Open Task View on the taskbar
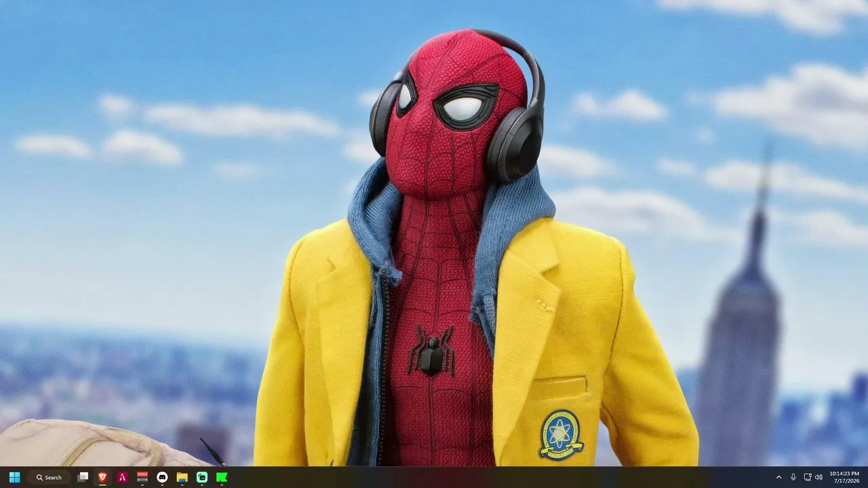This screenshot has height=488, width=868. (83, 477)
